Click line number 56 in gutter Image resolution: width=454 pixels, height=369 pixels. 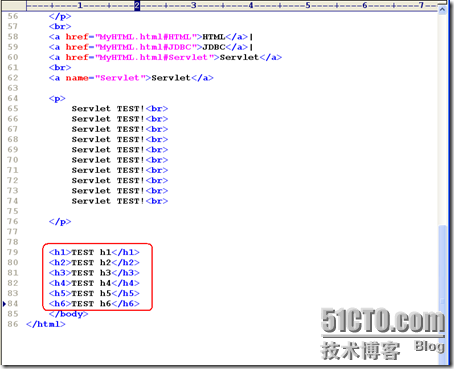click(x=13, y=16)
